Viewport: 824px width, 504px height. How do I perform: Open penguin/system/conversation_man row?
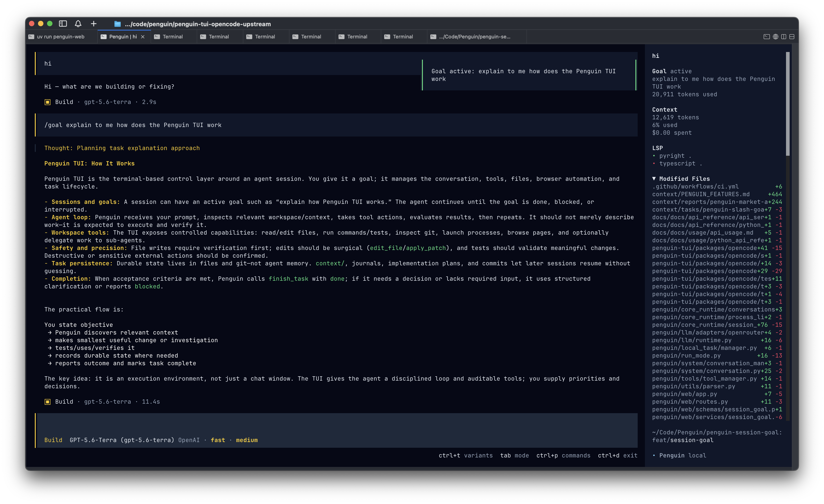pos(717,363)
